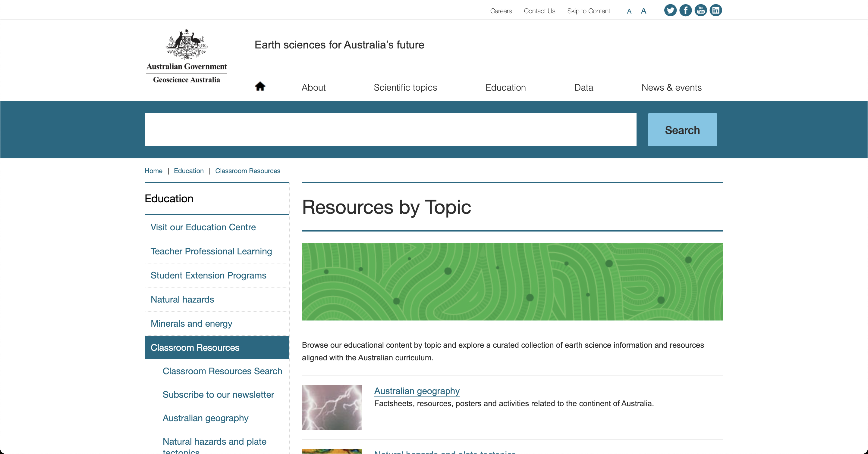Click the Skip to Content link
The width and height of the screenshot is (868, 454).
pos(589,11)
